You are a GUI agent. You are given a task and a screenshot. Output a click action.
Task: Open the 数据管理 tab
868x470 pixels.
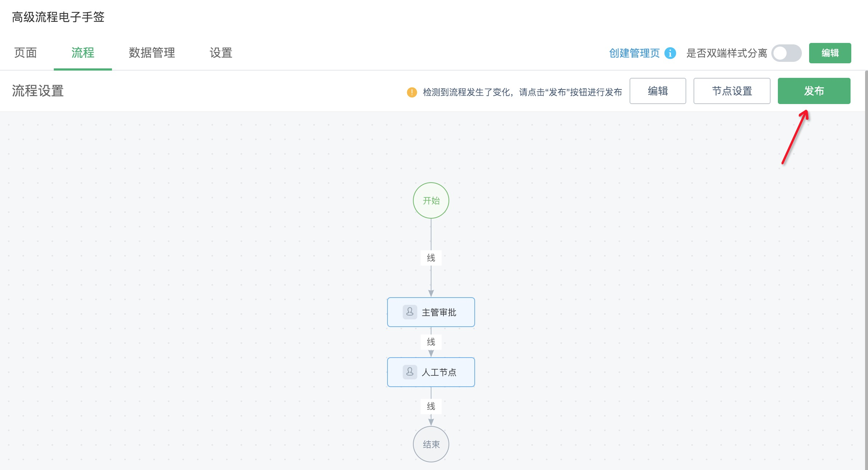click(152, 53)
